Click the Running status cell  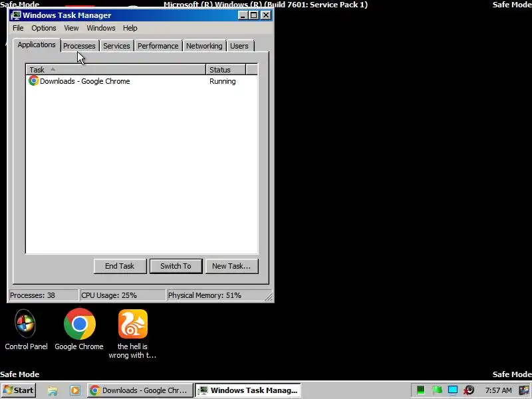point(222,81)
